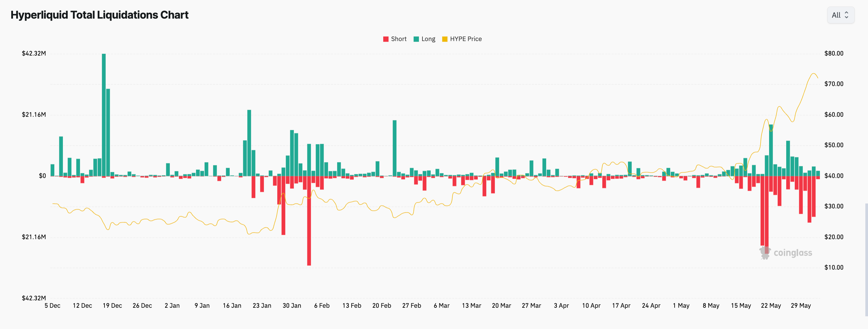Click the tallest green long liquidation bar

click(x=104, y=115)
